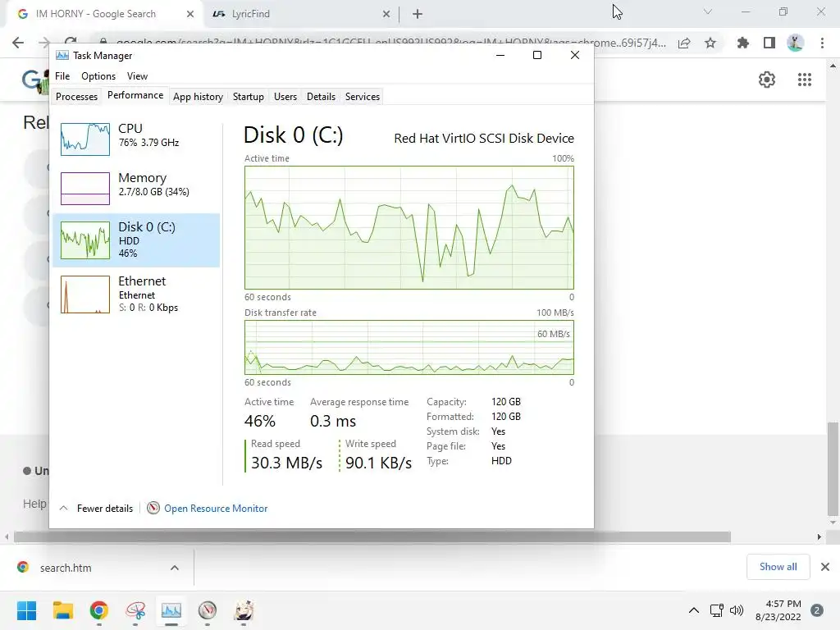Open the network status tray icon
This screenshot has width=840, height=630.
point(716,610)
